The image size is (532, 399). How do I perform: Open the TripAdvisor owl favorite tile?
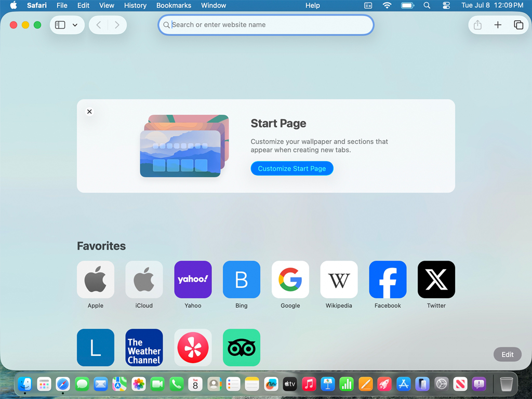pos(241,348)
